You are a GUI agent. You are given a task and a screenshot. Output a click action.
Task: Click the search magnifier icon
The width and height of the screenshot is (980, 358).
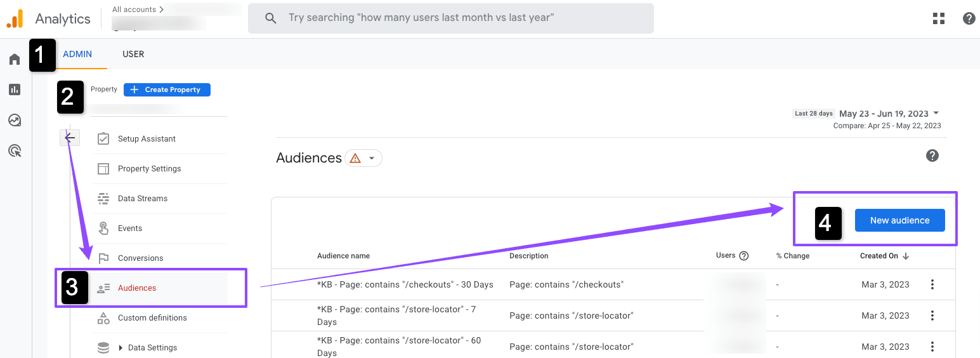[x=270, y=18]
